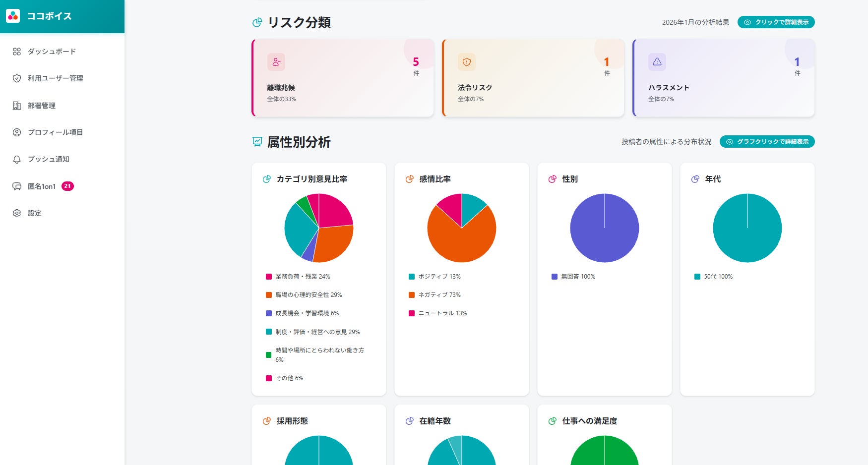868x465 pixels.
Task: Click the 2026年1月の分析結果 text
Action: [x=695, y=22]
